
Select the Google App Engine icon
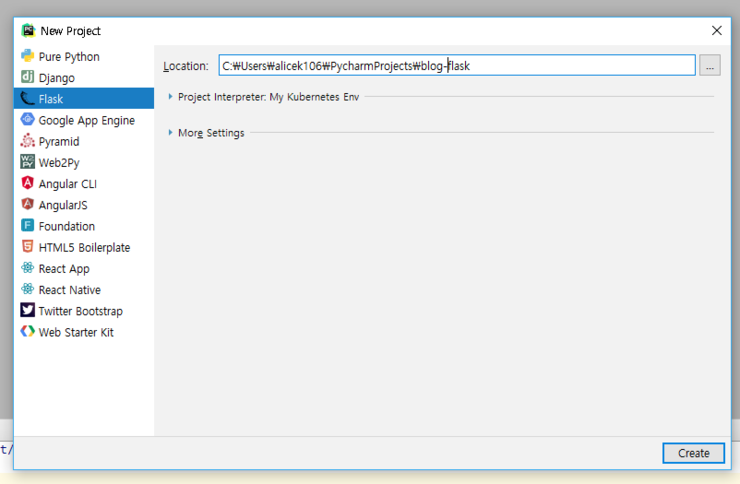point(27,119)
